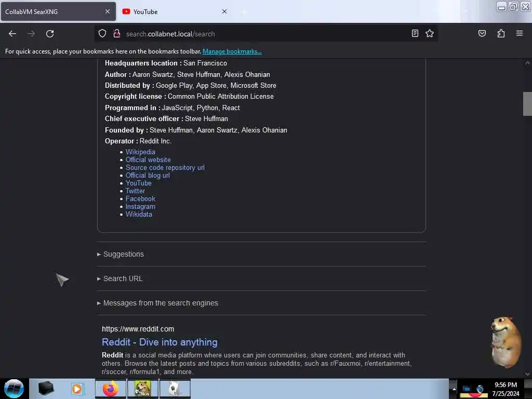
Task: Open the tracking protection shield icon
Action: tap(102, 34)
